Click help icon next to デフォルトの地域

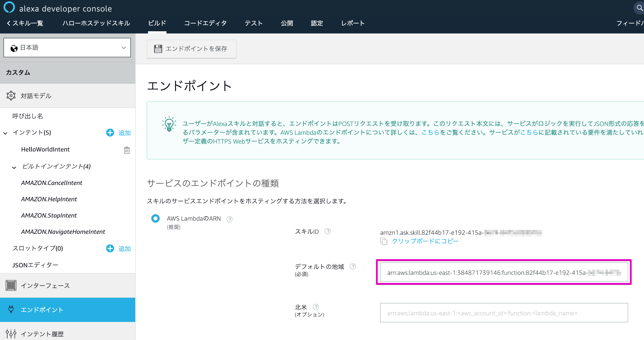(x=353, y=266)
